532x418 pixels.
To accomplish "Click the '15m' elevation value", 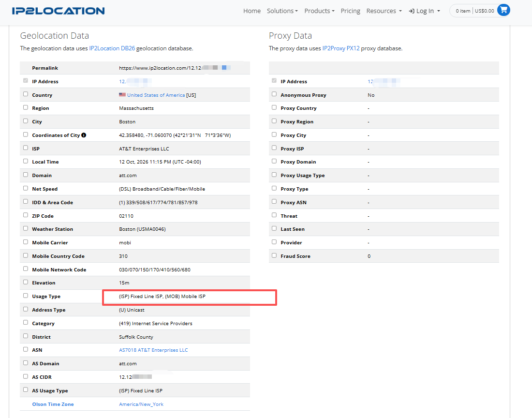I will point(124,283).
